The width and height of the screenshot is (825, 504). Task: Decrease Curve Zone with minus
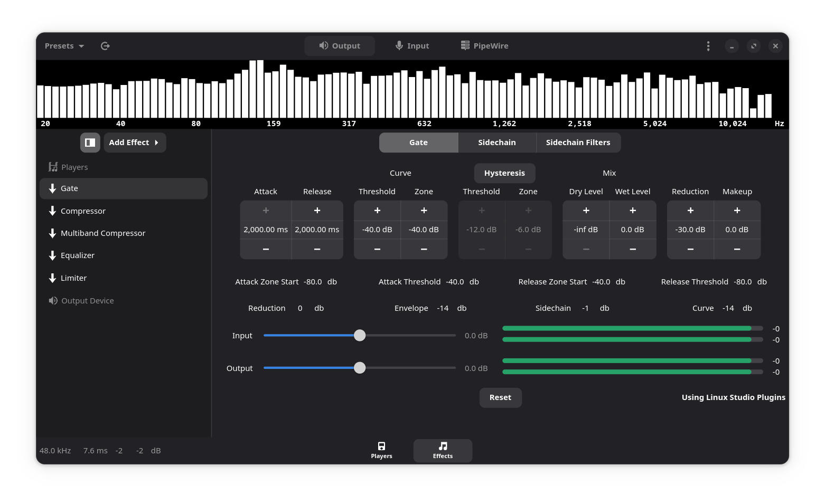tap(424, 249)
